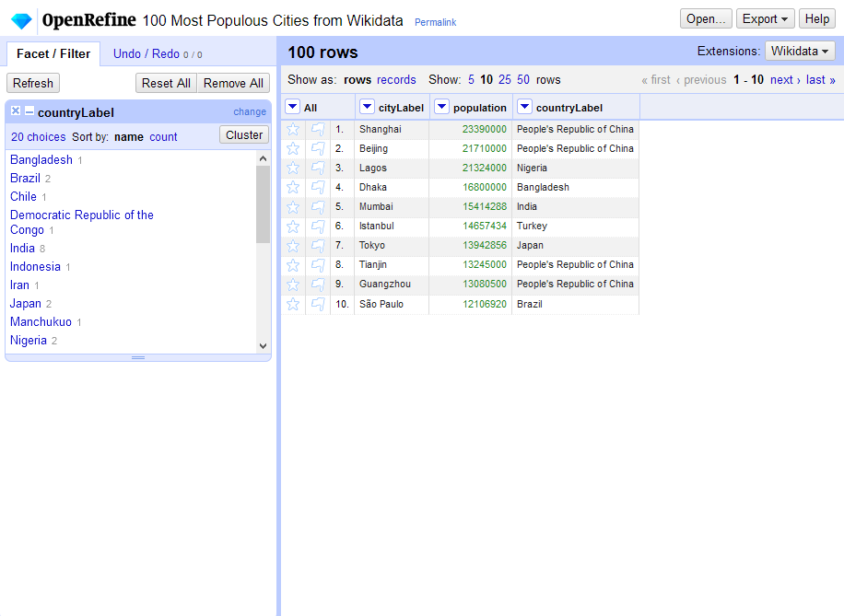This screenshot has height=616, width=844.
Task: Show 25 rows per page
Action: (504, 79)
